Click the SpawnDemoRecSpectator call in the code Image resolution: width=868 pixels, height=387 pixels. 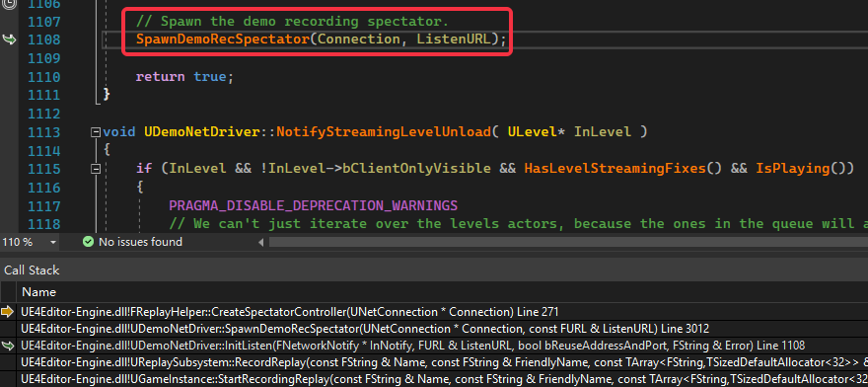tap(223, 39)
